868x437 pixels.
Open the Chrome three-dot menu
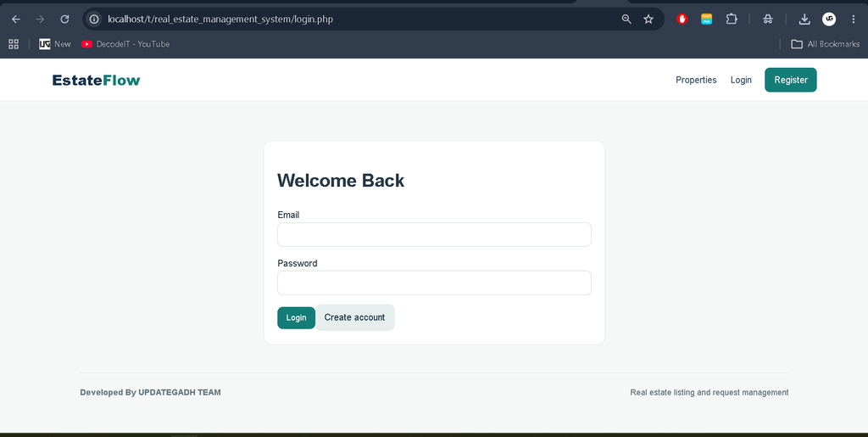(x=853, y=20)
